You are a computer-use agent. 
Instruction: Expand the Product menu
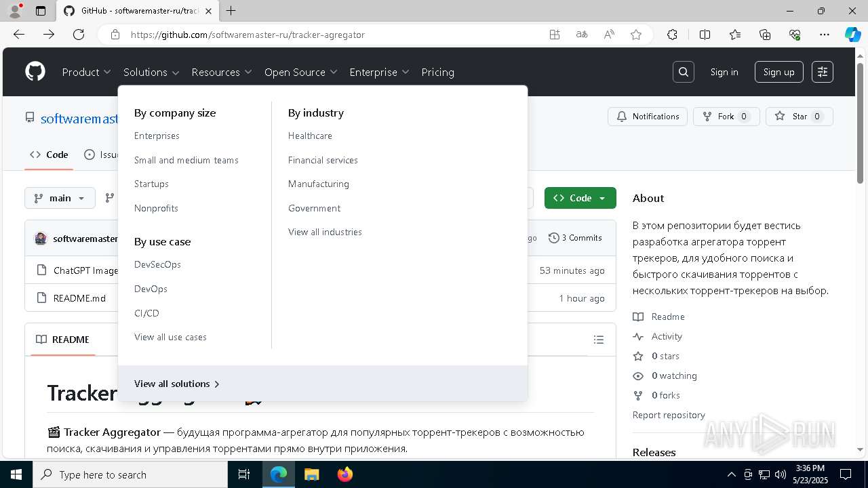86,72
